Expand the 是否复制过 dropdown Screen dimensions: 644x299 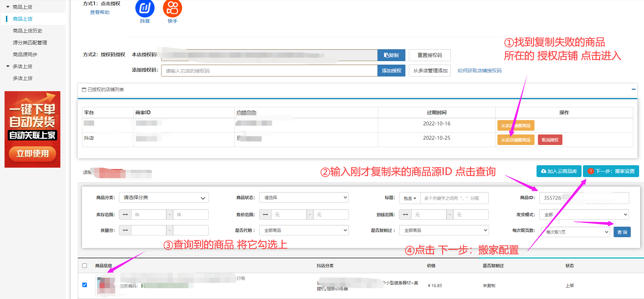click(444, 230)
